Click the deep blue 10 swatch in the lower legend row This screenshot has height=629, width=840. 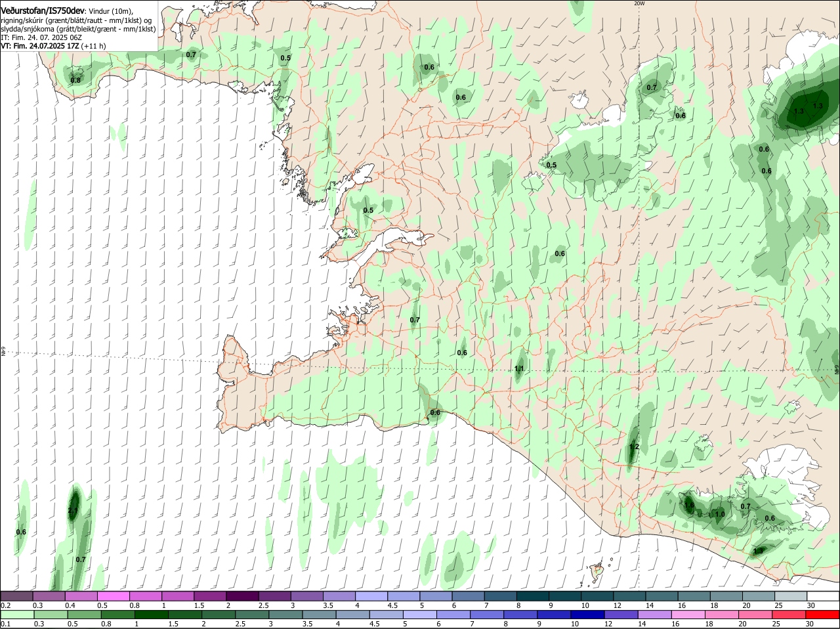588,615
